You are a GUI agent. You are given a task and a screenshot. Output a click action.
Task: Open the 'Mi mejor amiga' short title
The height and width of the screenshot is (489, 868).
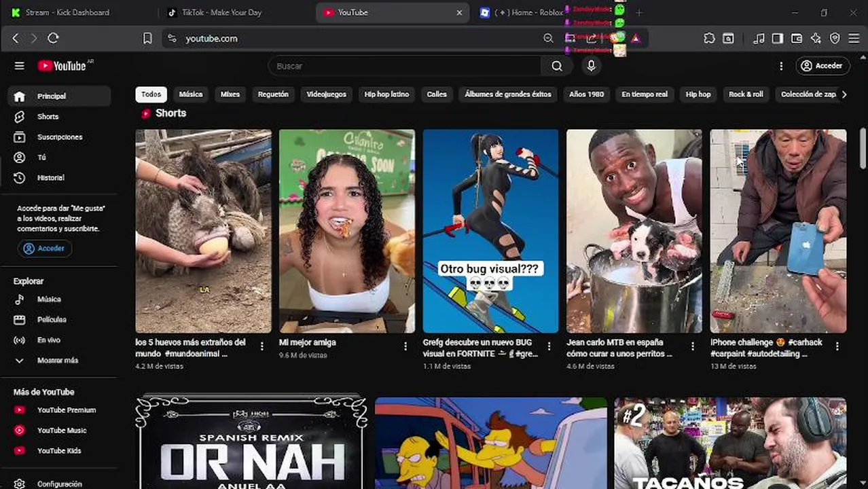click(x=308, y=342)
